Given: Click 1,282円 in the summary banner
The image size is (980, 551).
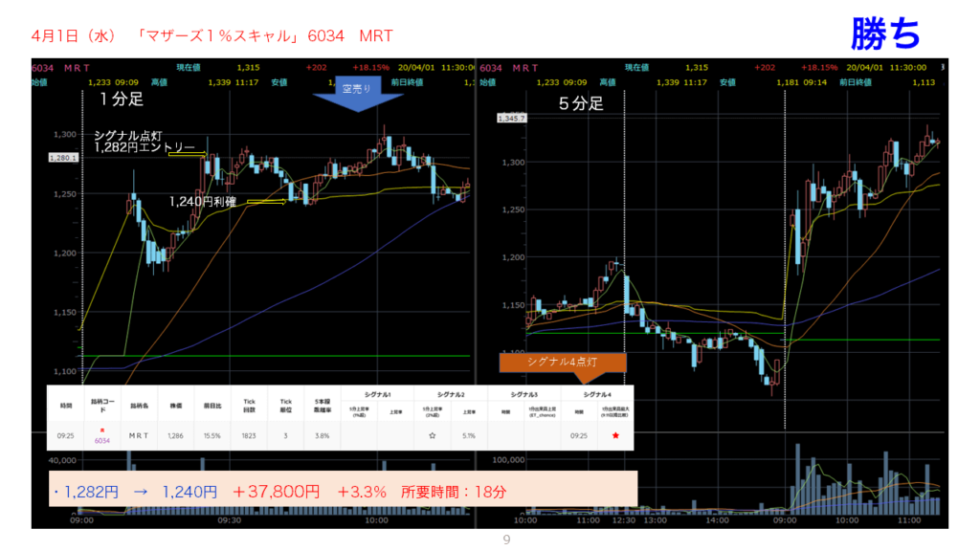Looking at the screenshot, I should pyautogui.click(x=91, y=493).
